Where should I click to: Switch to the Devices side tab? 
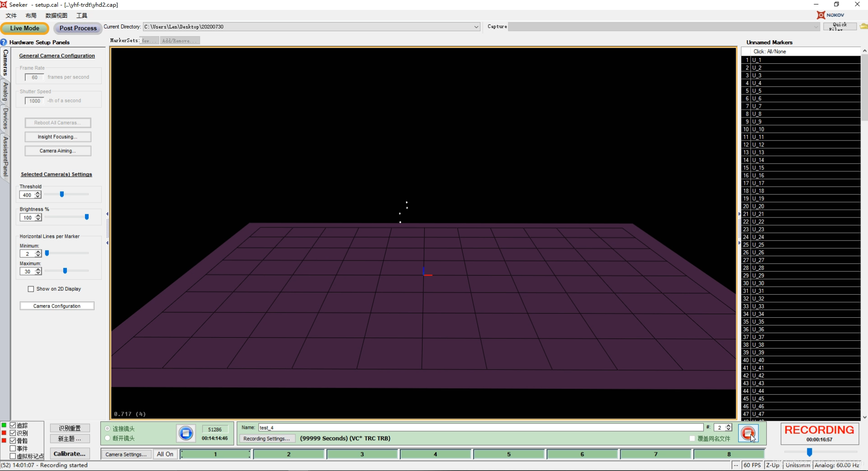5,119
